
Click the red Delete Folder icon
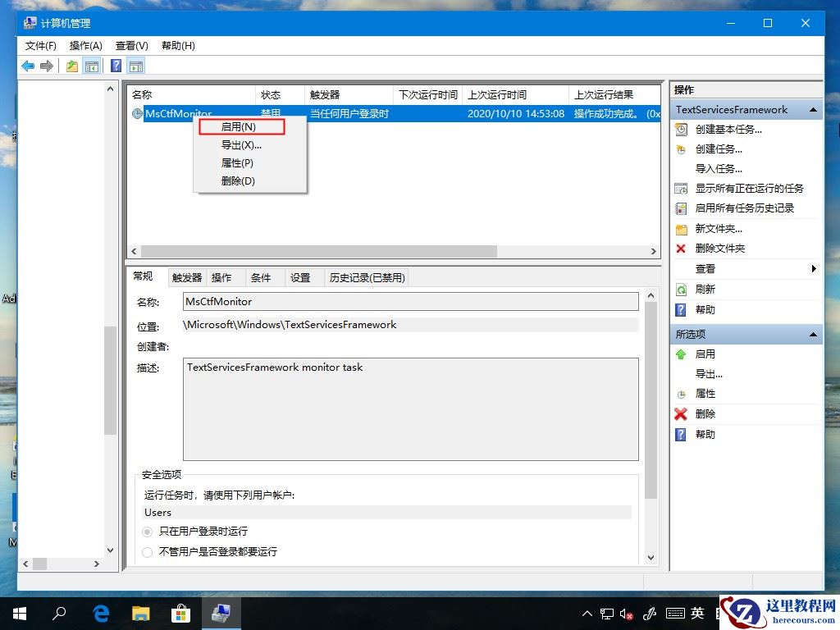[x=681, y=248]
